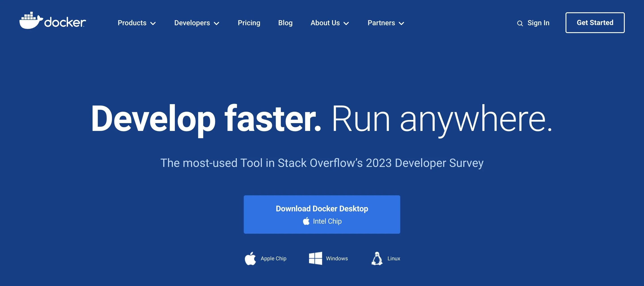644x286 pixels.
Task: Click Sign In
Action: 538,23
